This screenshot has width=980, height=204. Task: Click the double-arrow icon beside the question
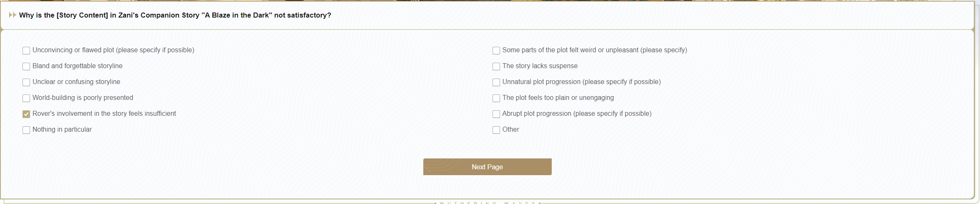[13, 15]
